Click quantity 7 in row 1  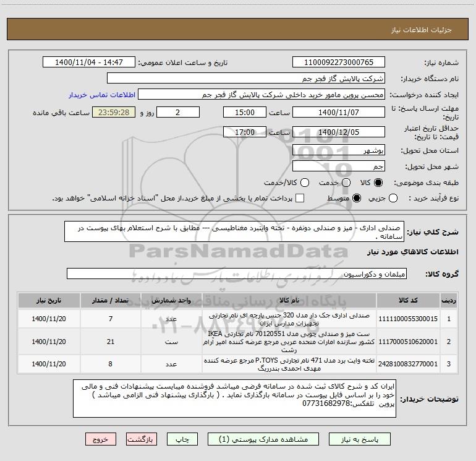tap(111, 319)
